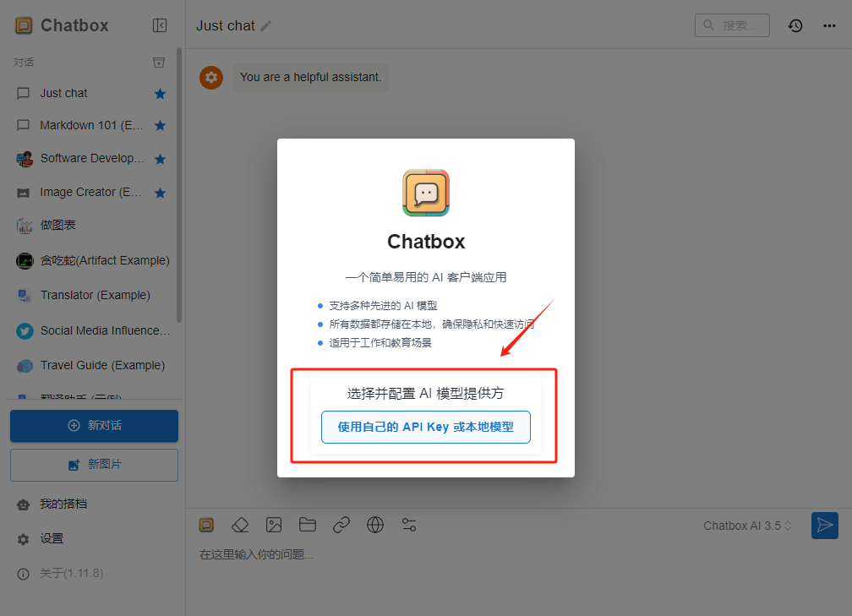The image size is (852, 616).
Task: Open 我的搭档 copilots page
Action: pos(91,504)
